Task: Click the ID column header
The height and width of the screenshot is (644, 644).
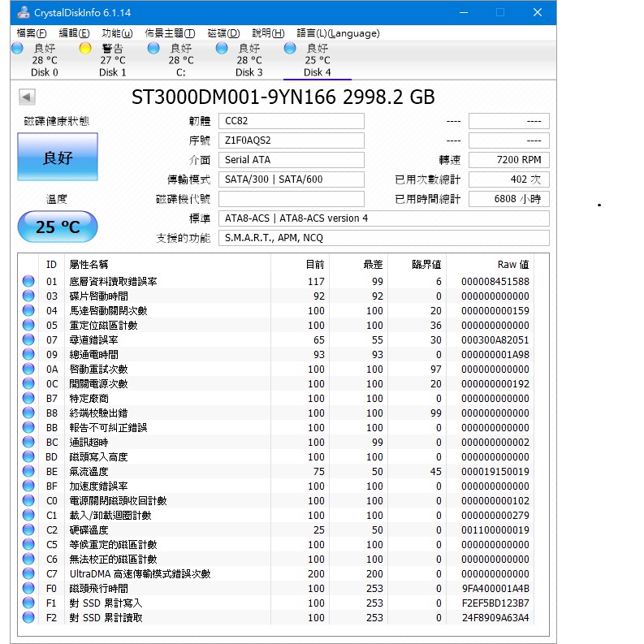Action: pyautogui.click(x=51, y=265)
